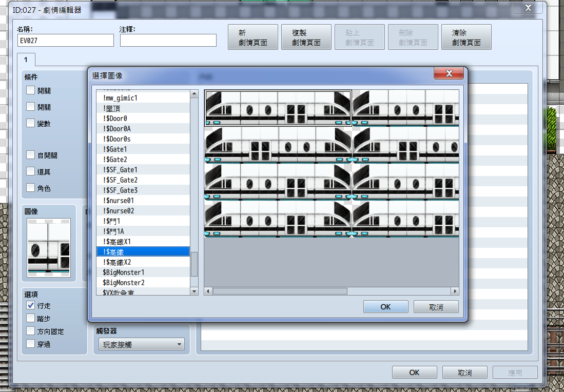Image resolution: width=564 pixels, height=392 pixels.
Task: Click the down arrow of the image file list
Action: [194, 291]
